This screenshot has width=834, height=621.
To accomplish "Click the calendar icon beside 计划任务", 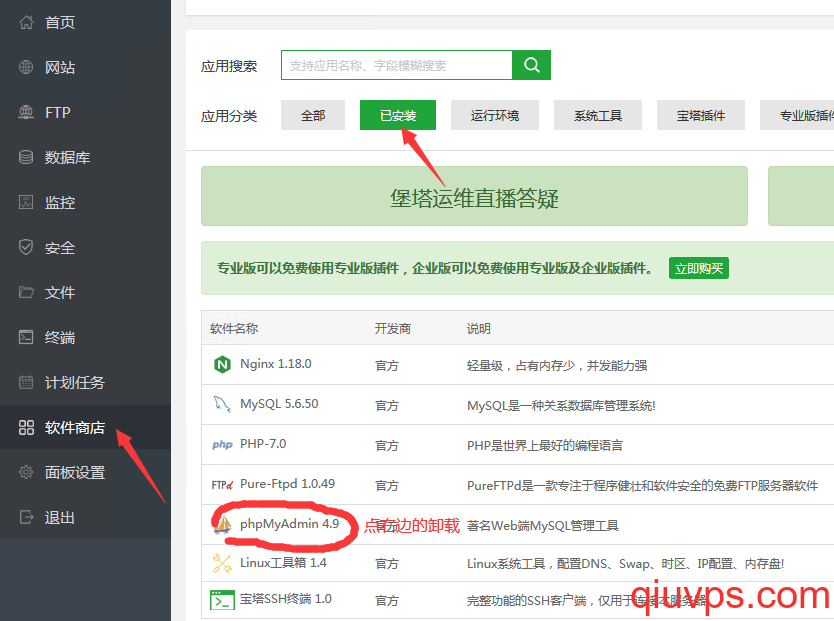I will 26,382.
